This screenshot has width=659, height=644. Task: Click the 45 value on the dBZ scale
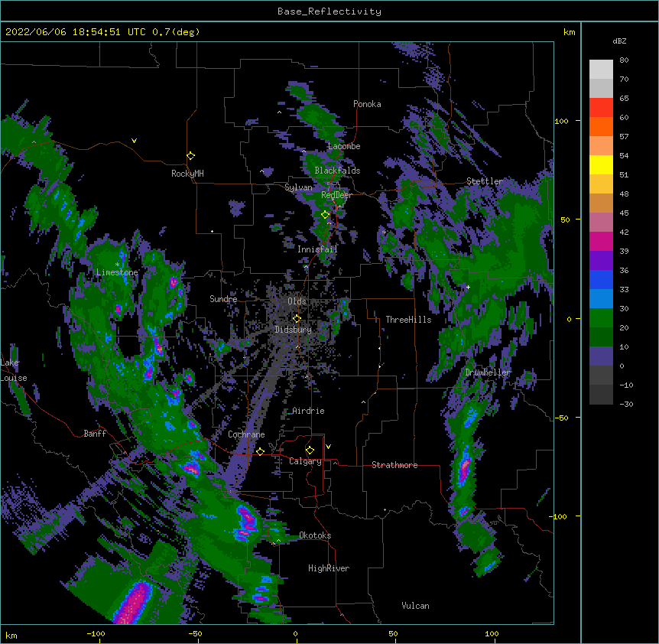(624, 213)
